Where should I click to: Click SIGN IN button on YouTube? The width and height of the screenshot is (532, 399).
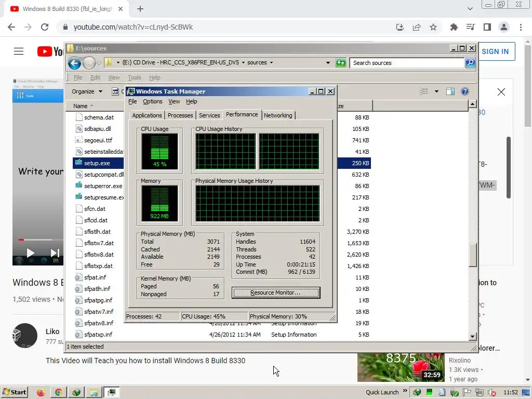[496, 51]
